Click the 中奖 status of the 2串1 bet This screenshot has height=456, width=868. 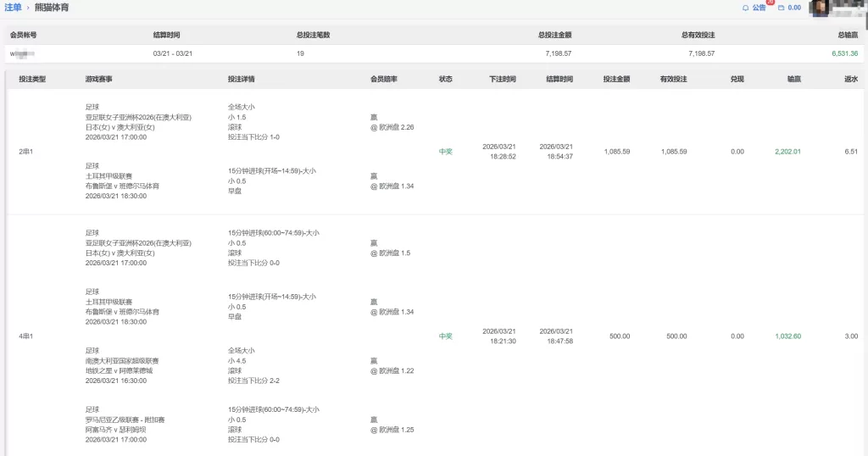tap(446, 152)
